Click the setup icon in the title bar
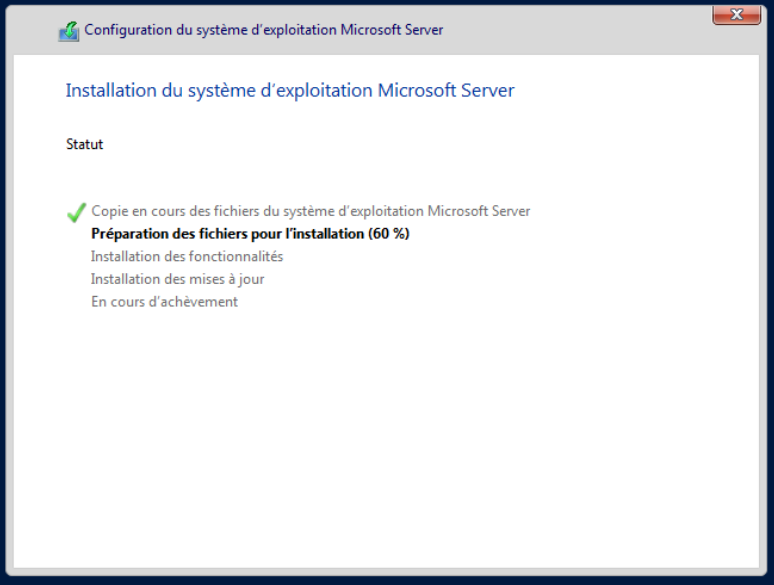Image resolution: width=774 pixels, height=585 pixels. click(68, 31)
